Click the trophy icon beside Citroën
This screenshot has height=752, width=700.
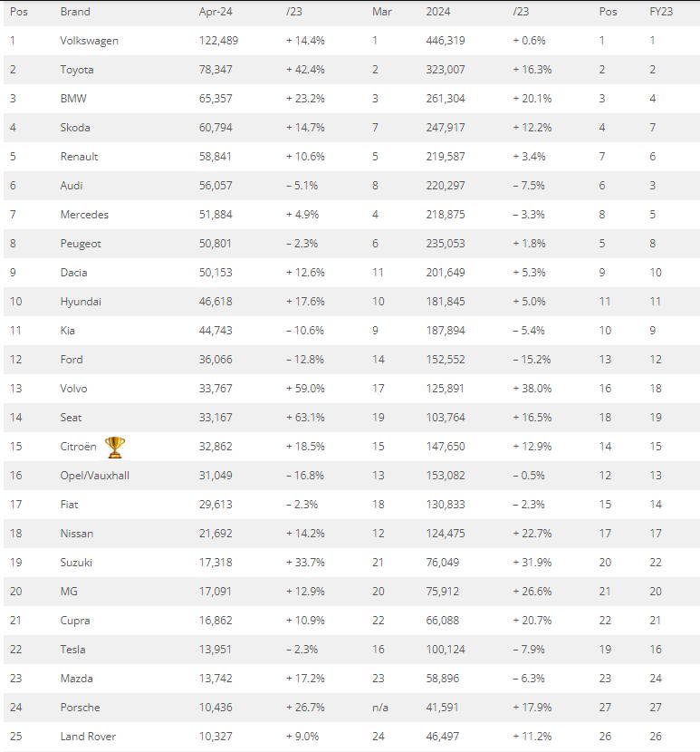(115, 447)
